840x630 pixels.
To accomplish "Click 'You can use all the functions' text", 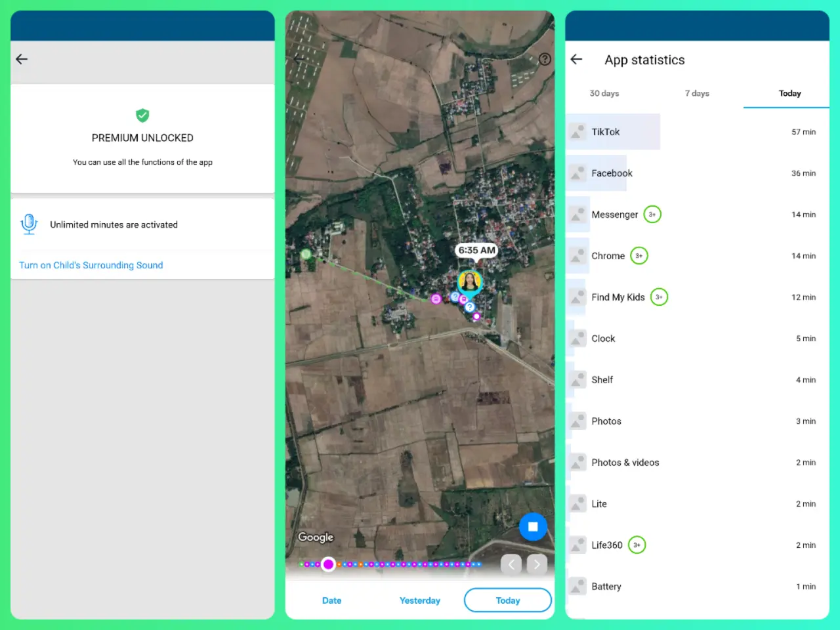I will pyautogui.click(x=142, y=162).
